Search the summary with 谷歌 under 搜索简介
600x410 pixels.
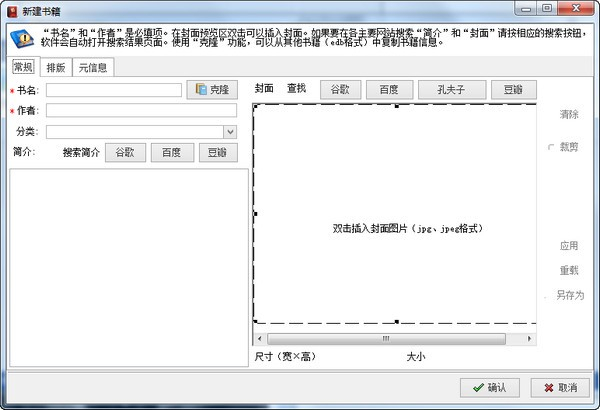click(x=125, y=152)
